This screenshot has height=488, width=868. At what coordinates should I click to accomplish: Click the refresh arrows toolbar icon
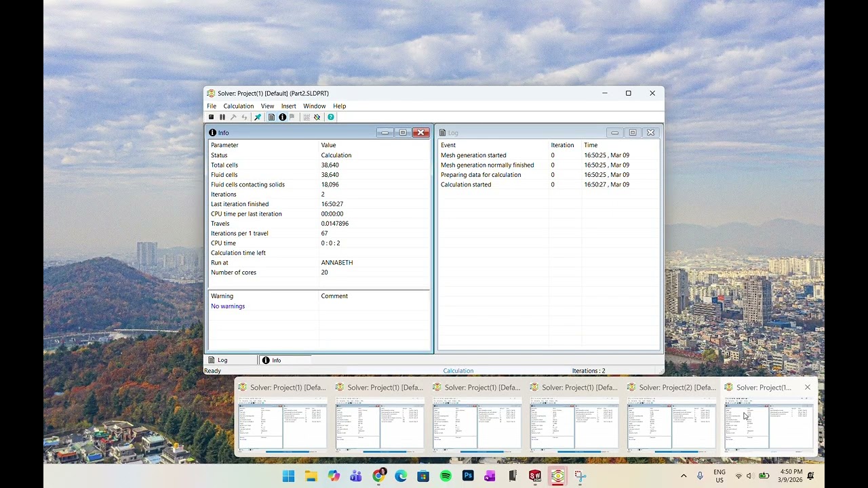pos(244,117)
